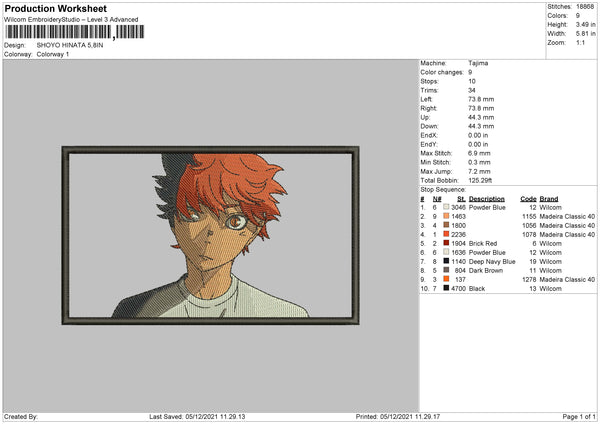600x424 pixels.
Task: Click the 'Brand' column header
Action: (x=549, y=199)
